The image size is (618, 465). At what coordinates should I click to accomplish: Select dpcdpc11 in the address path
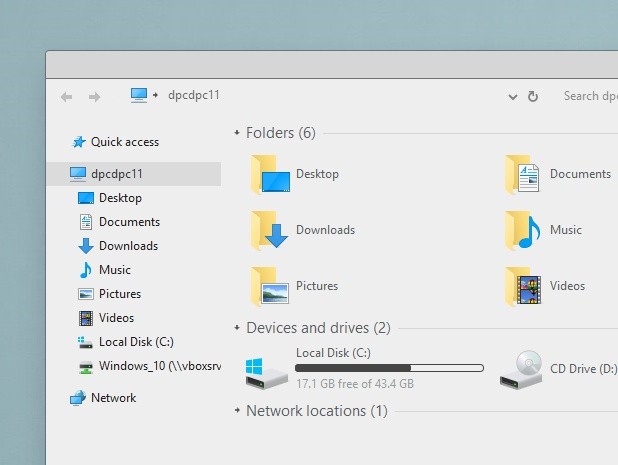click(x=194, y=95)
